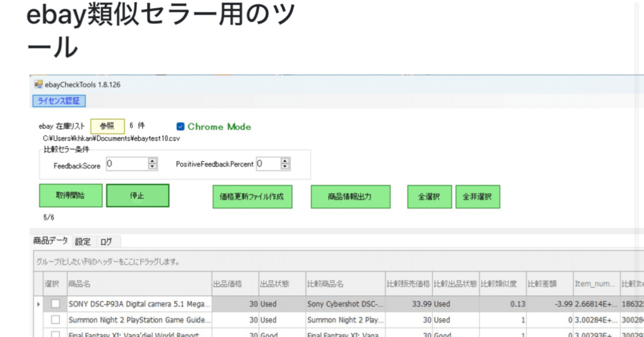644x337 pixels.
Task: Click the FeedbackScore input field
Action: pos(126,163)
